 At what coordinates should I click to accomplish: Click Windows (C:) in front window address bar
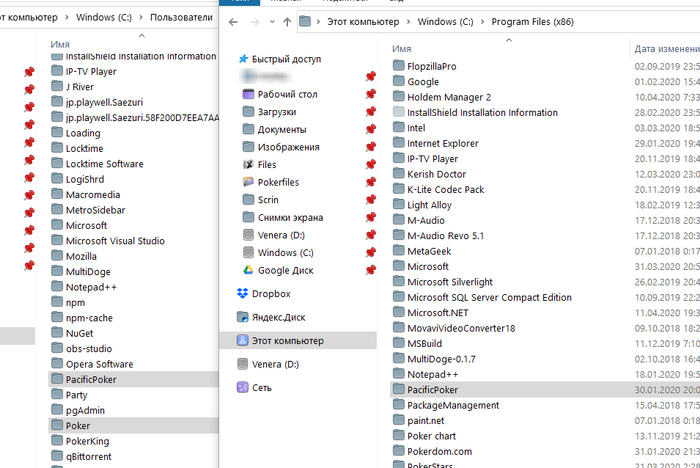445,22
